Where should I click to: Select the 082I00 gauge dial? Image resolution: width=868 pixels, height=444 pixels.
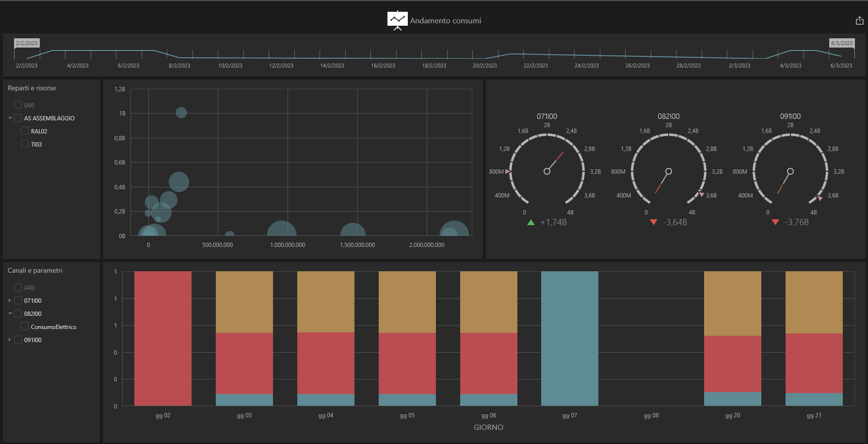pyautogui.click(x=668, y=171)
